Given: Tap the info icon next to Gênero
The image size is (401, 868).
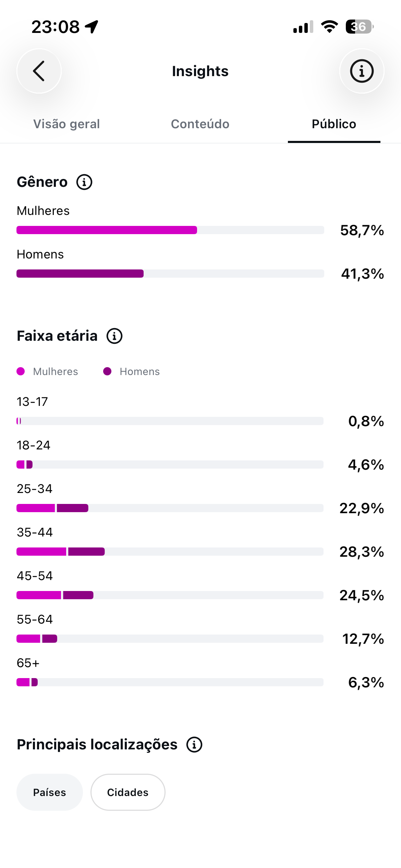Looking at the screenshot, I should 84,182.
